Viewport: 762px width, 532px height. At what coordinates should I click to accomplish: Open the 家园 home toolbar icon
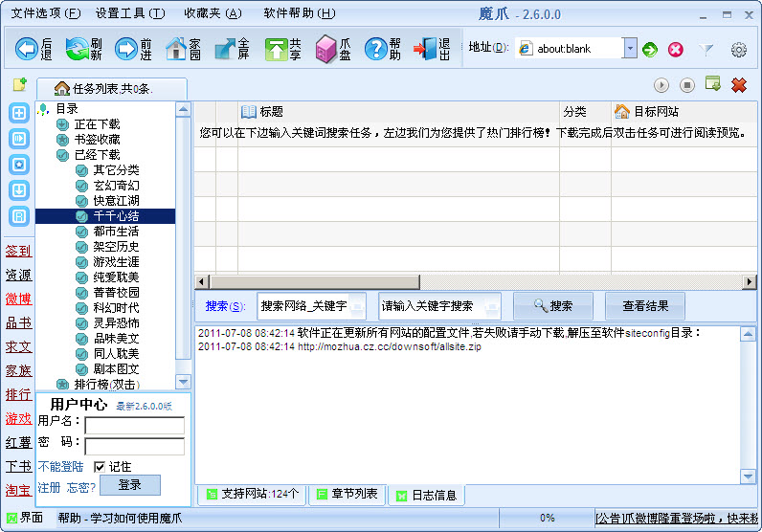pos(183,49)
